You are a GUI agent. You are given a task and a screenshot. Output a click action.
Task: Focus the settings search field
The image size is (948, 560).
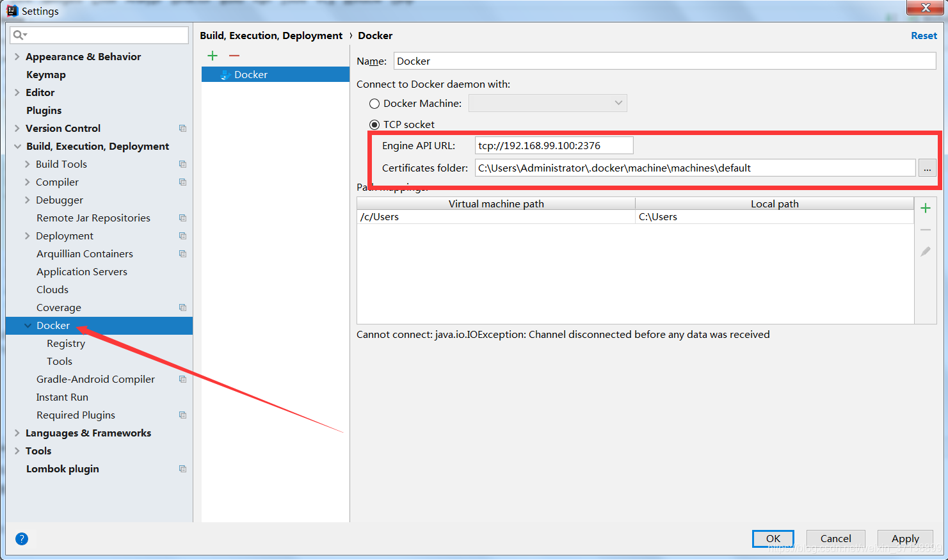[100, 35]
